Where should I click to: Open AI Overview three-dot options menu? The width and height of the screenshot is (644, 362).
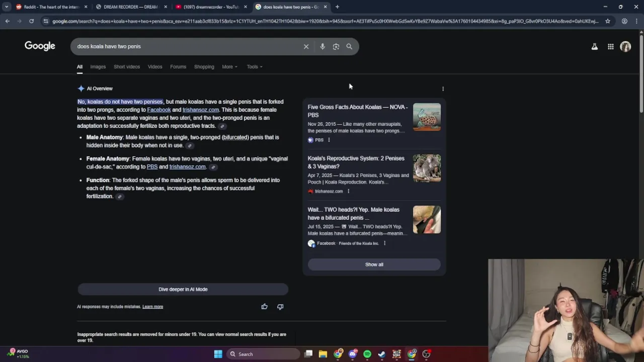click(443, 88)
